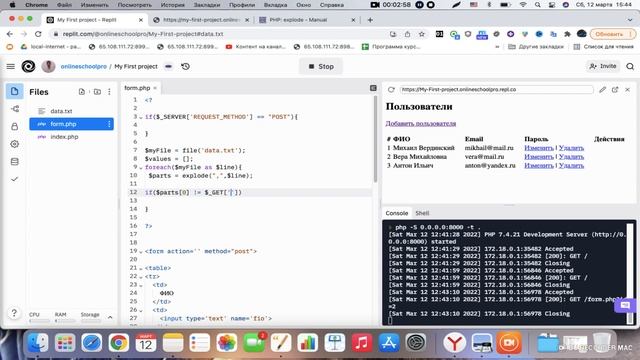Collapse the foreach block at line 9
Viewport: 640px width, 360px height.
click(x=141, y=167)
